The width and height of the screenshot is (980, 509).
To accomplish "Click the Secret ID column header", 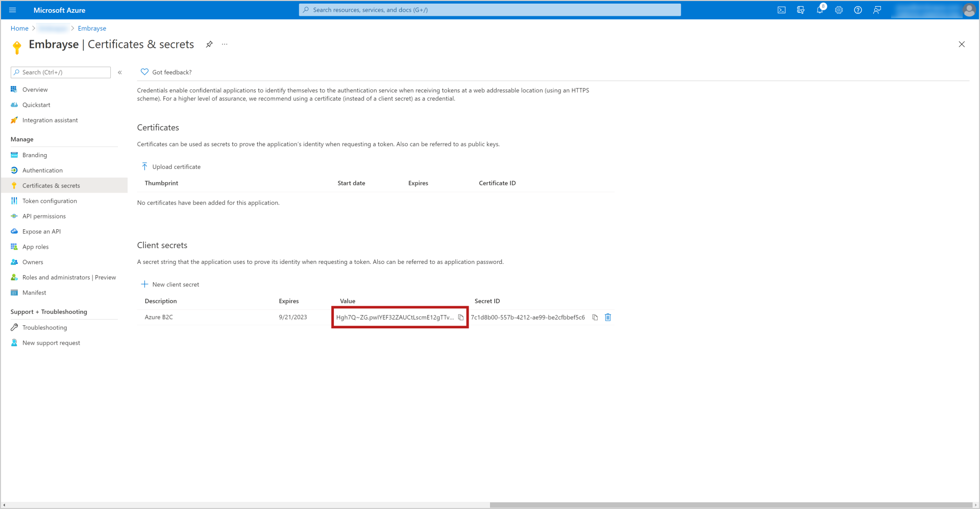I will point(487,301).
